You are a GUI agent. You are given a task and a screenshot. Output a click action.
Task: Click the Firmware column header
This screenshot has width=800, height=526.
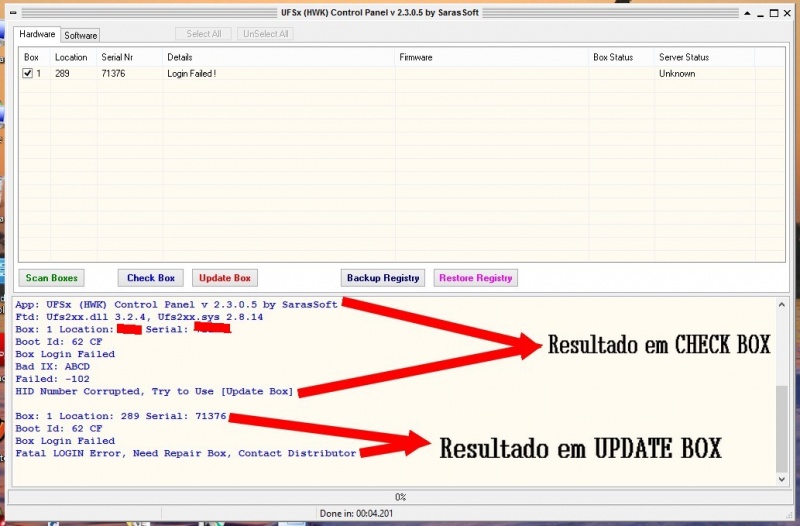click(491, 57)
